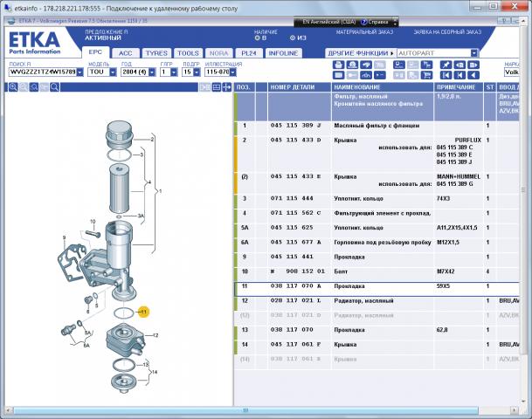This screenshot has height=419, width=532.
Task: Click oil cooler callout 12 on diagram
Action: pyautogui.click(x=155, y=335)
